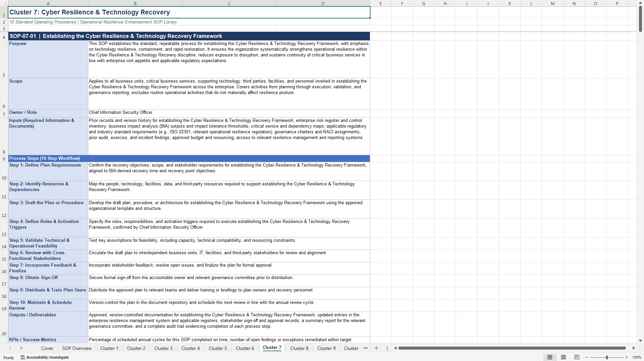Select KPIs / Success Metrics cell
644x361 pixels.
tap(48, 340)
